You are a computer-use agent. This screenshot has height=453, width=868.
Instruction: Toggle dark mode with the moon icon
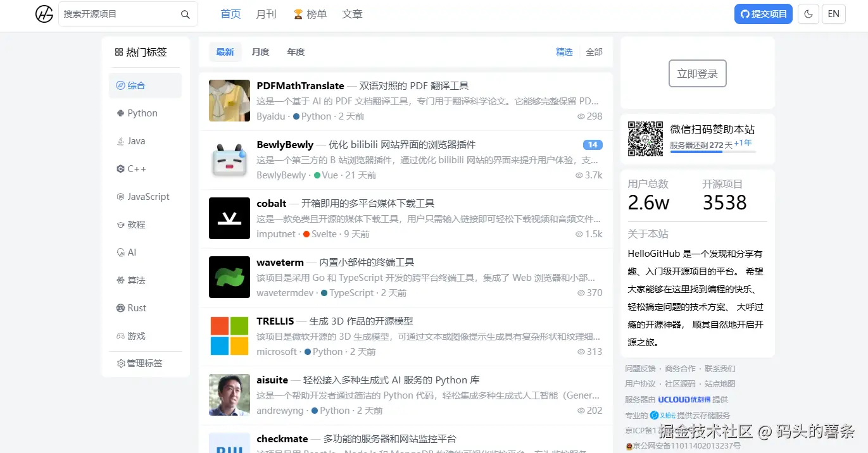pyautogui.click(x=808, y=14)
